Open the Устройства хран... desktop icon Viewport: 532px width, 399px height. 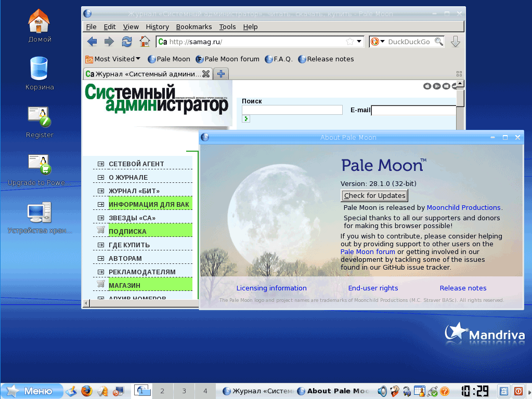pos(40,218)
